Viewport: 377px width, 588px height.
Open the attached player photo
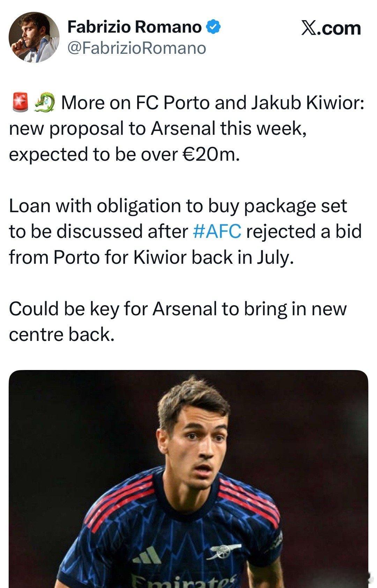[x=188, y=479]
